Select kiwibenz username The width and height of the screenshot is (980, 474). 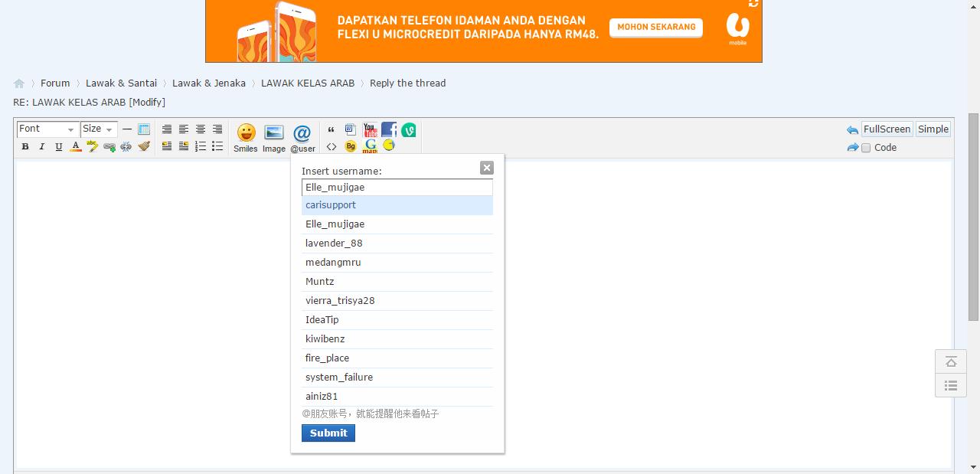[397, 339]
